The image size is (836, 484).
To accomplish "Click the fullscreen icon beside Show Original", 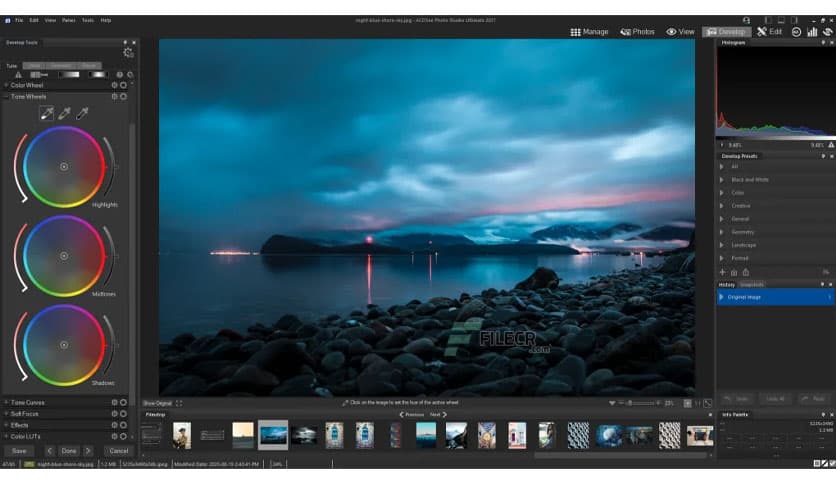I will tap(179, 403).
